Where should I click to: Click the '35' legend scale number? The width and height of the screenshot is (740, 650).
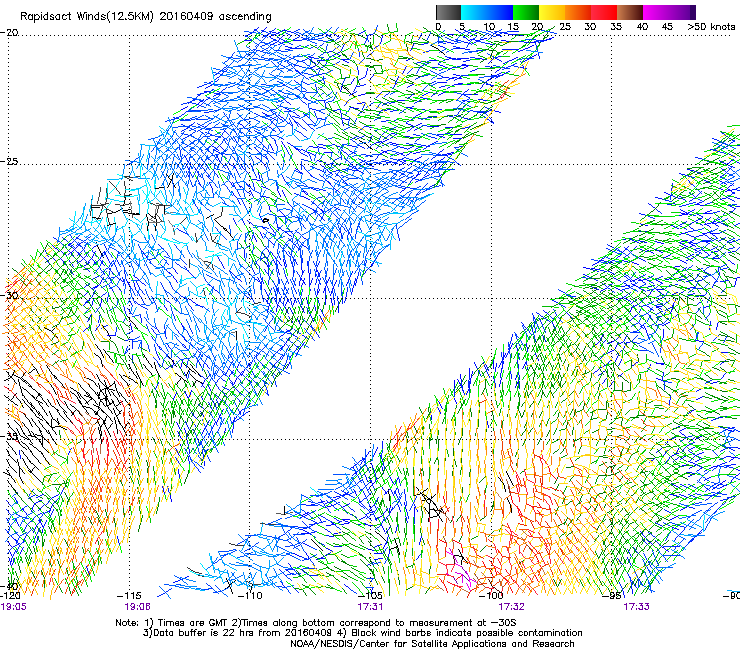(616, 26)
